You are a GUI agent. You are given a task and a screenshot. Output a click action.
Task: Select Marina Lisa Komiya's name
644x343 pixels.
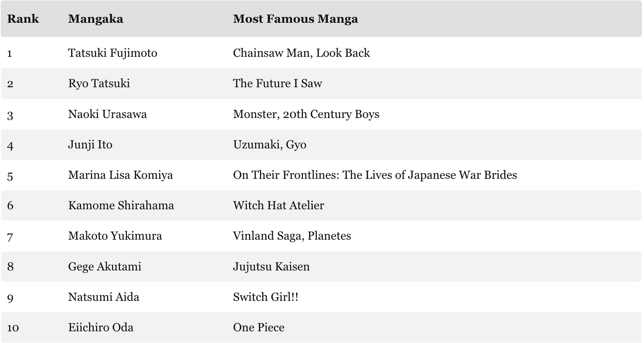pyautogui.click(x=120, y=175)
